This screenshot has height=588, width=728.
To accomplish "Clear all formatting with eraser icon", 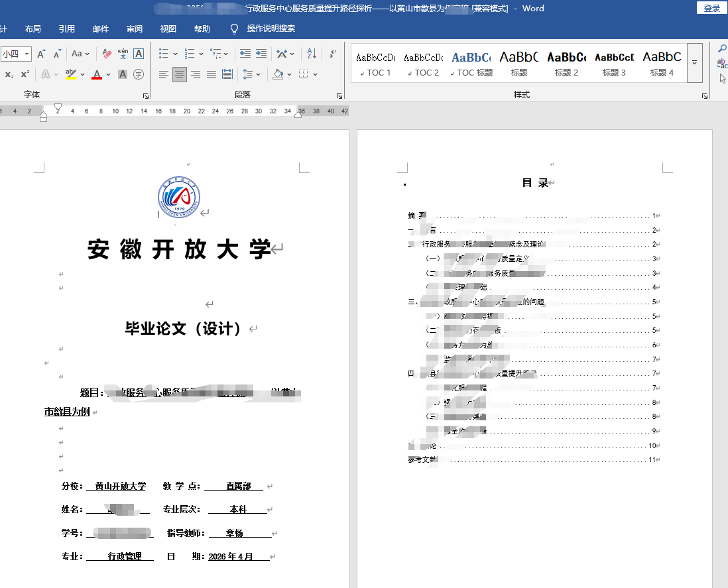I will [107, 54].
